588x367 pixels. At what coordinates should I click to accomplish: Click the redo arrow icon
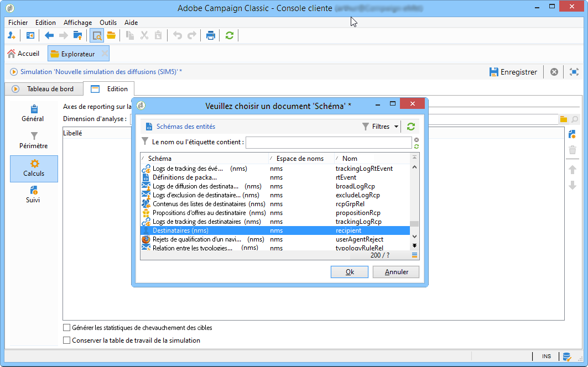(191, 35)
